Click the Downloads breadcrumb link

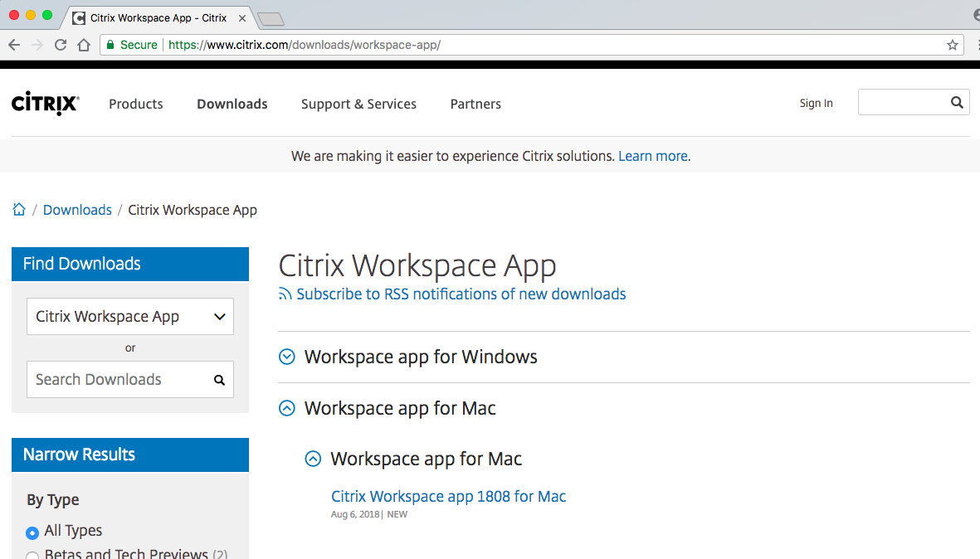[77, 210]
